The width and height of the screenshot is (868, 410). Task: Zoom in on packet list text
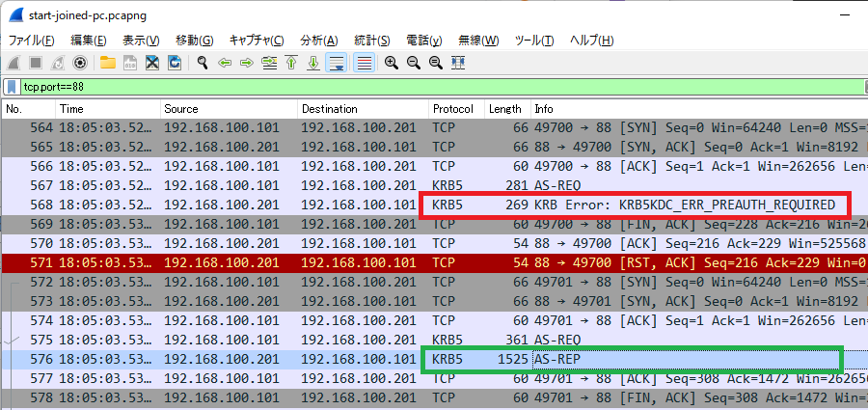pos(392,63)
